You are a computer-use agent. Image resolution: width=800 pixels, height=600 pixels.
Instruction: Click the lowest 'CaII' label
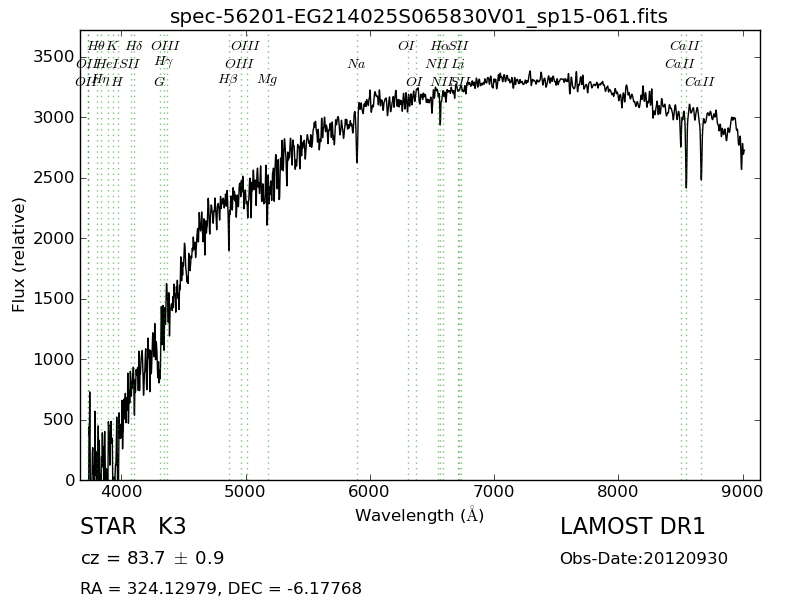pos(699,82)
